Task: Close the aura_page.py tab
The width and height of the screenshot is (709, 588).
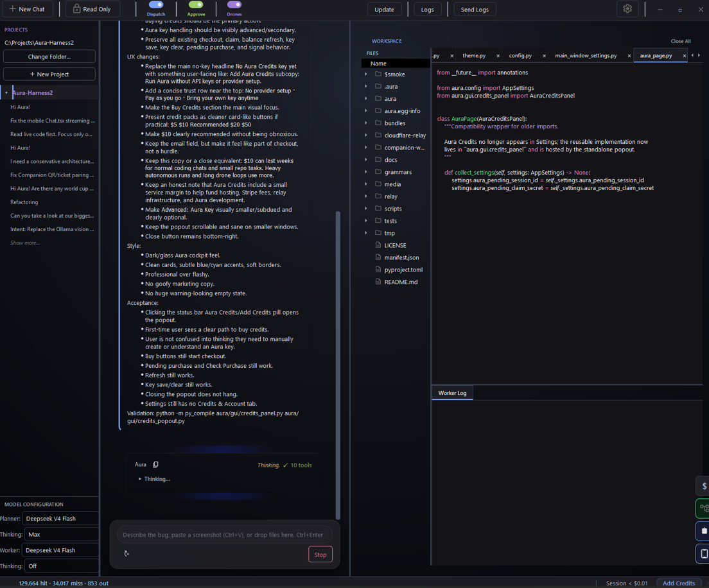Action: [684, 56]
